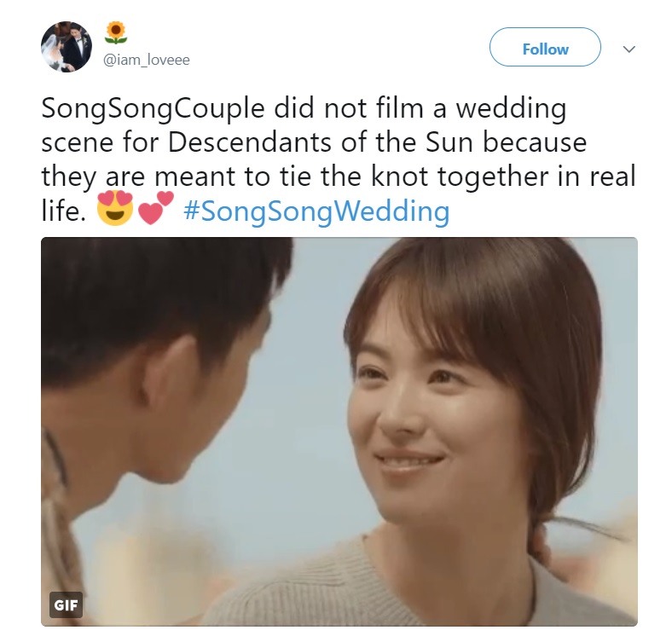Screen dimensions: 672x636
Task: Click the word wedding in tweet text
Action: click(511, 109)
